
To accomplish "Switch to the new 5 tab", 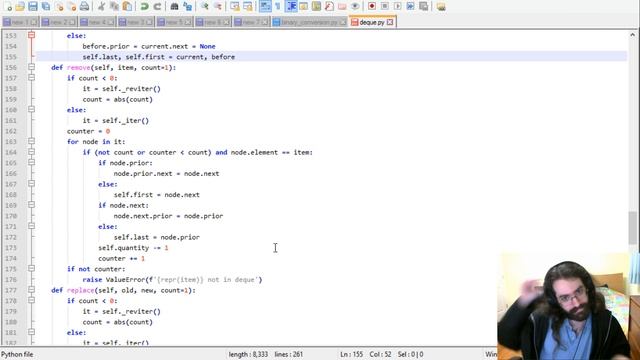I will coord(174,22).
